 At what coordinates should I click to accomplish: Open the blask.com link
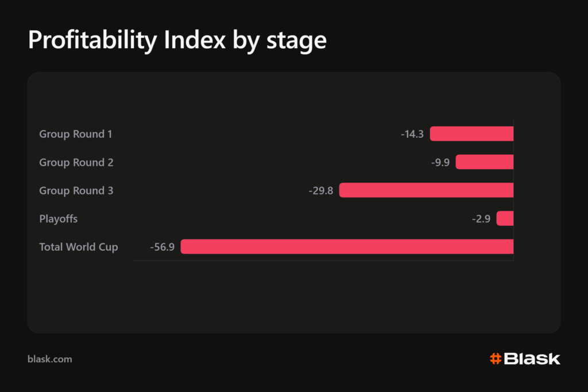pos(50,359)
